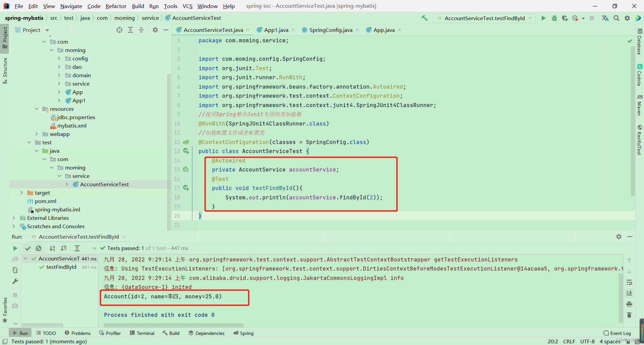
Task: Hide the Project tool window
Action: [166, 30]
